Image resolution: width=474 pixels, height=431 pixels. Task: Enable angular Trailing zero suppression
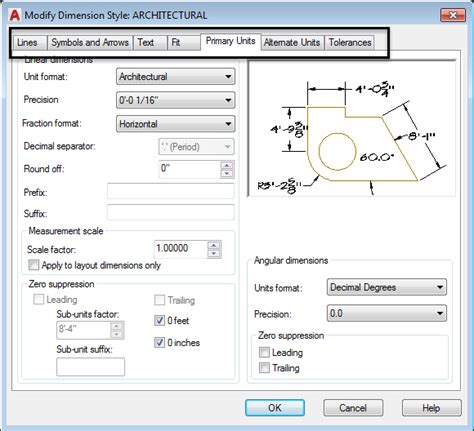(x=264, y=368)
